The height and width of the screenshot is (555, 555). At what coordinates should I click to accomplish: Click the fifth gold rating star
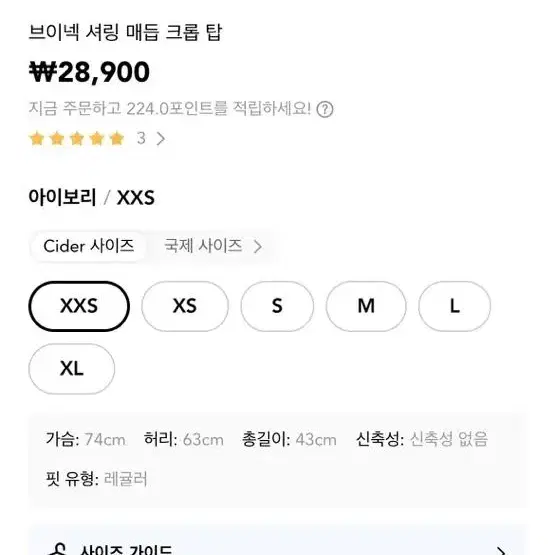pyautogui.click(x=117, y=138)
